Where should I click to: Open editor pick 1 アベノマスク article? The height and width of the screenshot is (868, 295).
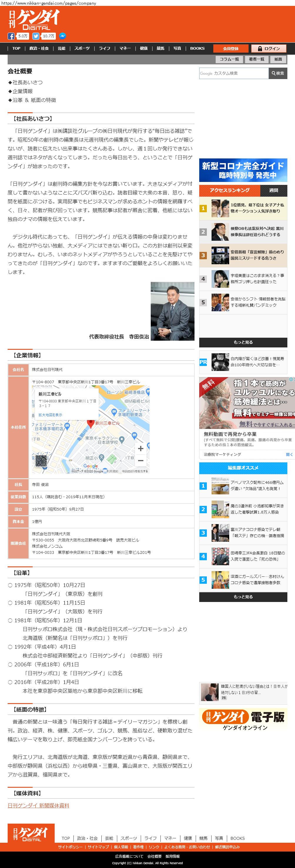[x=243, y=486]
